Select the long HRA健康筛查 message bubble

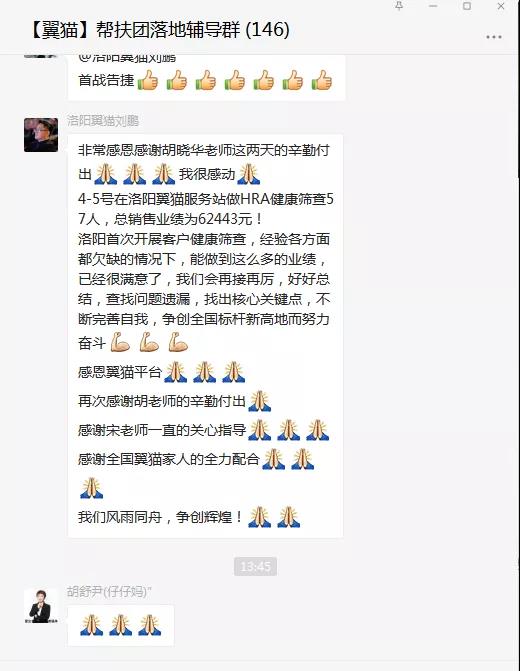pyautogui.click(x=205, y=336)
